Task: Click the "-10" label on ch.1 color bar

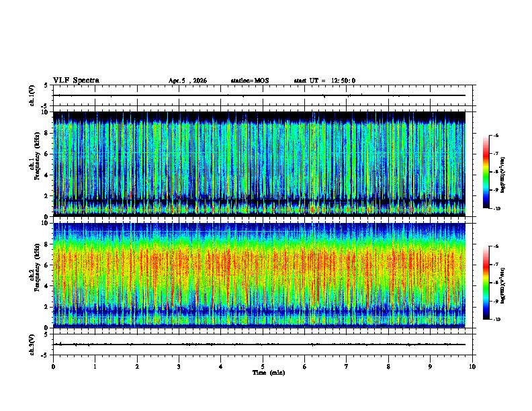Action: point(496,209)
